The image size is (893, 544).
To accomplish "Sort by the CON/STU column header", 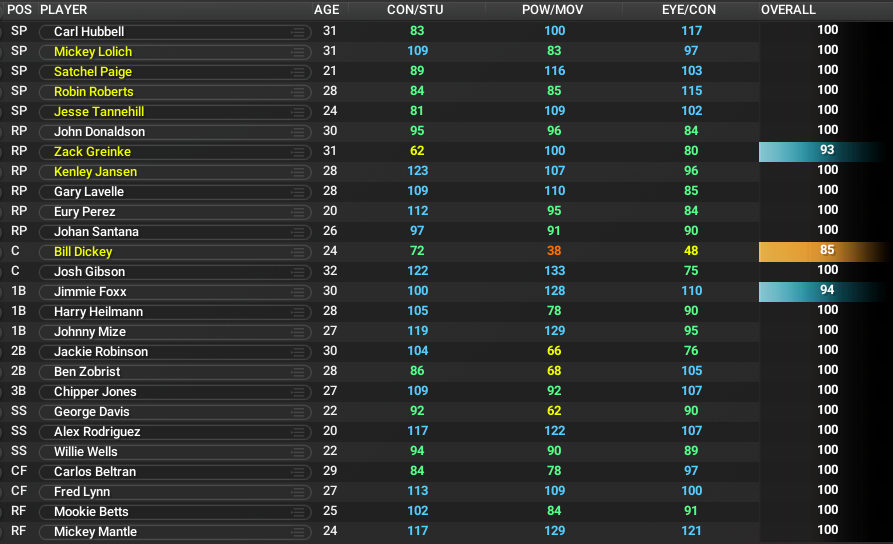I will [x=415, y=10].
